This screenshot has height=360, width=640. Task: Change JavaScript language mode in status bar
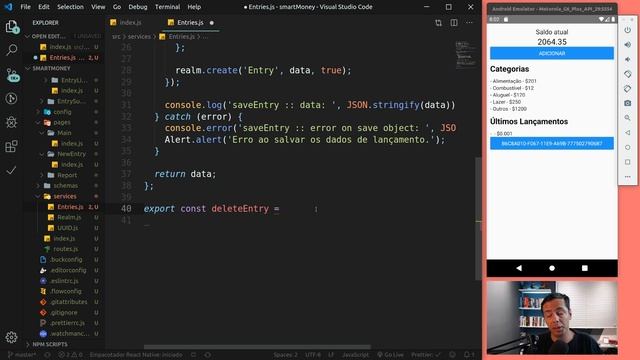(x=356, y=355)
